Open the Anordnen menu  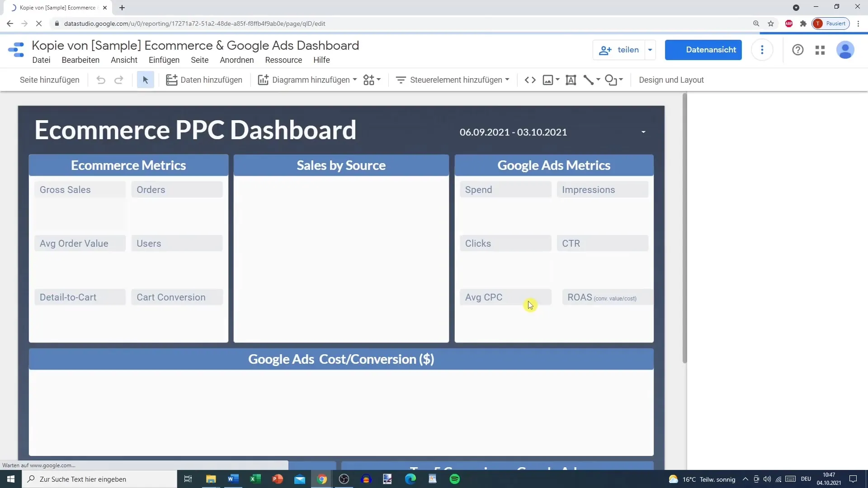[236, 60]
